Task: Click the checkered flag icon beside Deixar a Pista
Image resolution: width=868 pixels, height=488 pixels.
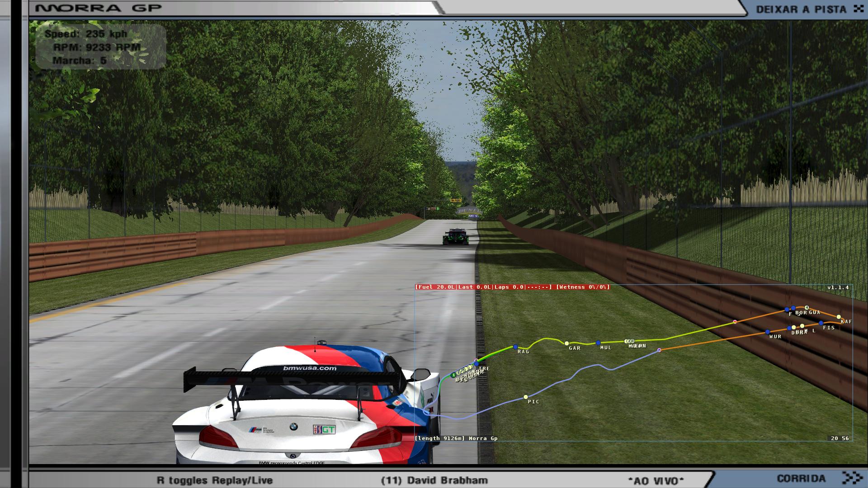Action: coord(858,9)
